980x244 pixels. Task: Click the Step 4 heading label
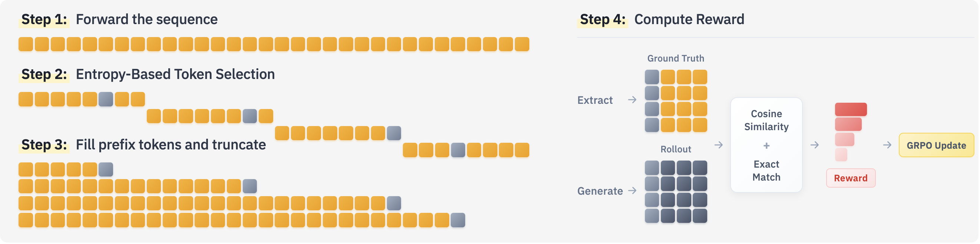pos(603,19)
